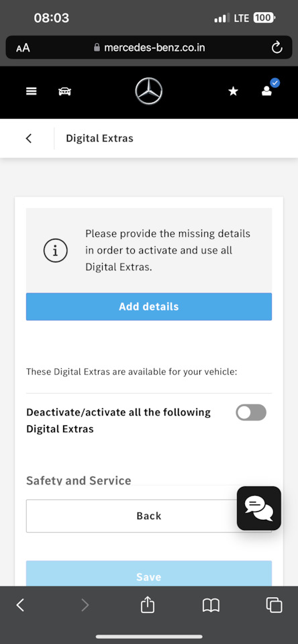Open the user profile icon
This screenshot has height=644, width=298.
pyautogui.click(x=267, y=91)
